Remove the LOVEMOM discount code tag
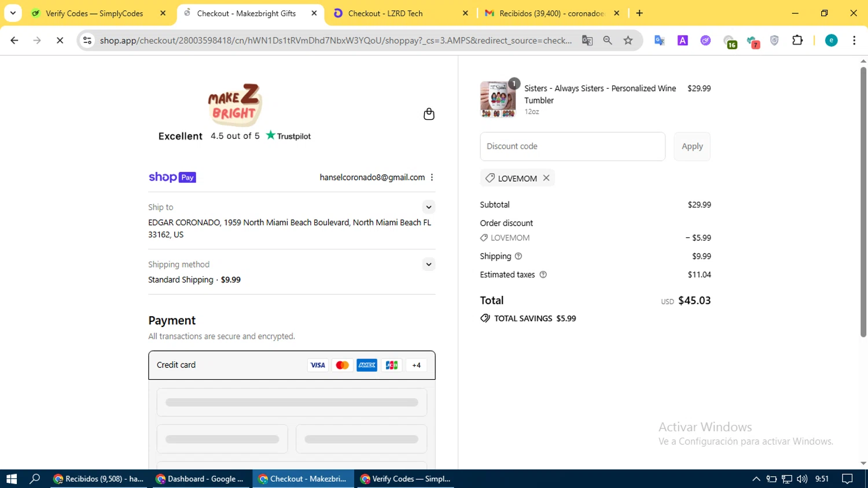Image resolution: width=868 pixels, height=488 pixels. [x=546, y=178]
